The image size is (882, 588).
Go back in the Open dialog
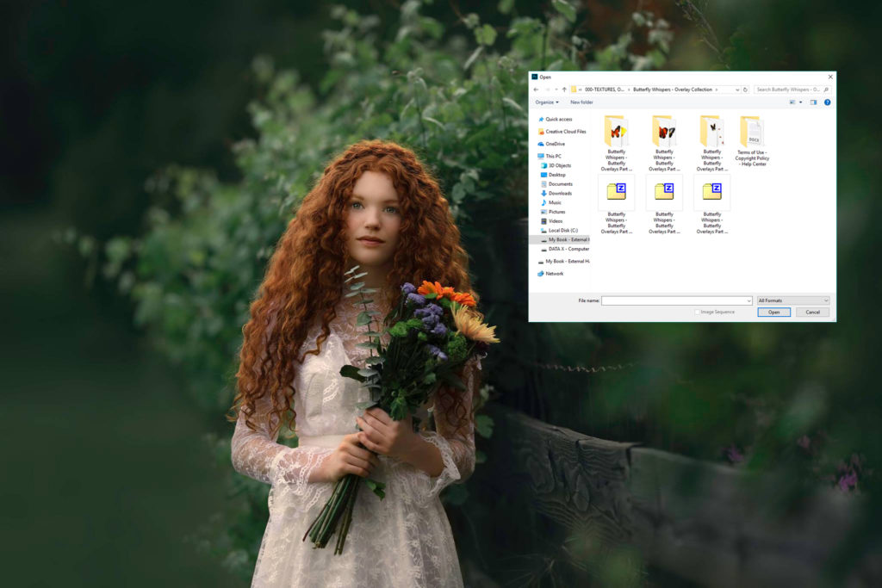(536, 90)
